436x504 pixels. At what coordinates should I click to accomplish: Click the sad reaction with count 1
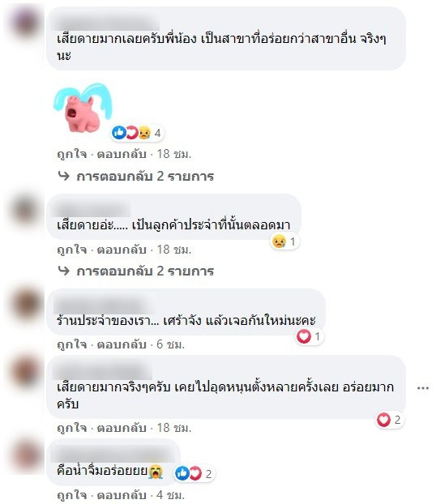tap(284, 241)
